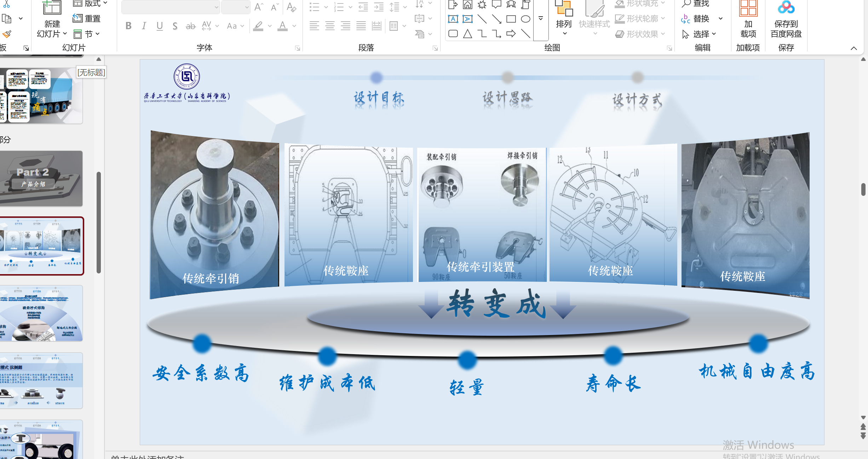Toggle italic formatting
Screen dimensions: 868x459
pyautogui.click(x=144, y=26)
